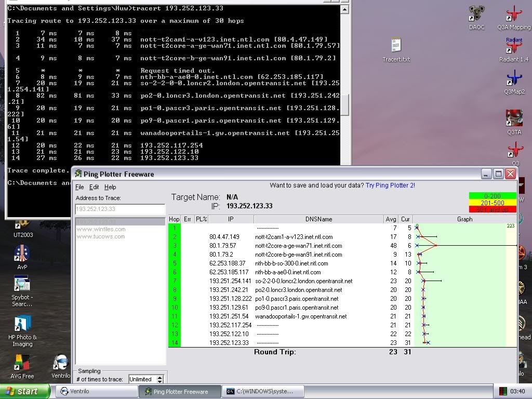This screenshot has width=532, height=399.
Task: Open HP Photo & Imaging desktop icon
Action: [x=22, y=331]
